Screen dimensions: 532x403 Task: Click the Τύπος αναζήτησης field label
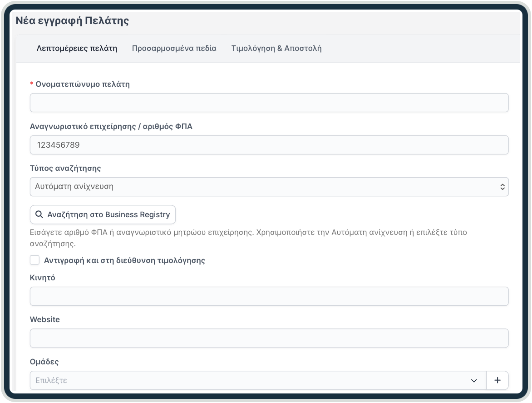click(65, 169)
